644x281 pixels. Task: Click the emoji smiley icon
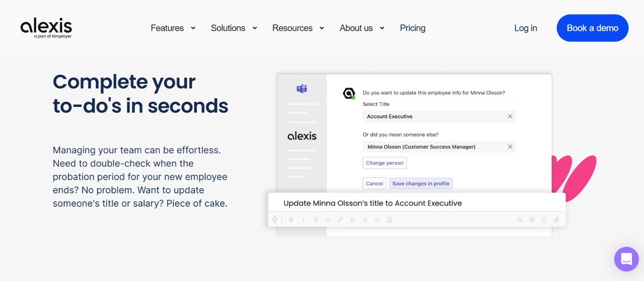coord(544,219)
